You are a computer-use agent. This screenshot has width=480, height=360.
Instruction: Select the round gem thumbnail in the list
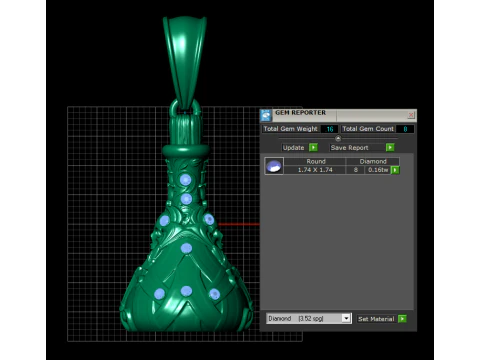(274, 166)
